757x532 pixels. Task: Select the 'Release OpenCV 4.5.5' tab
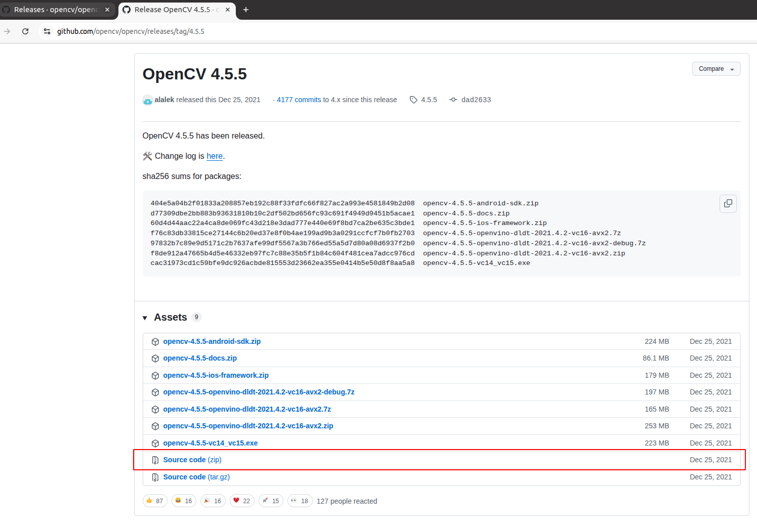(177, 10)
